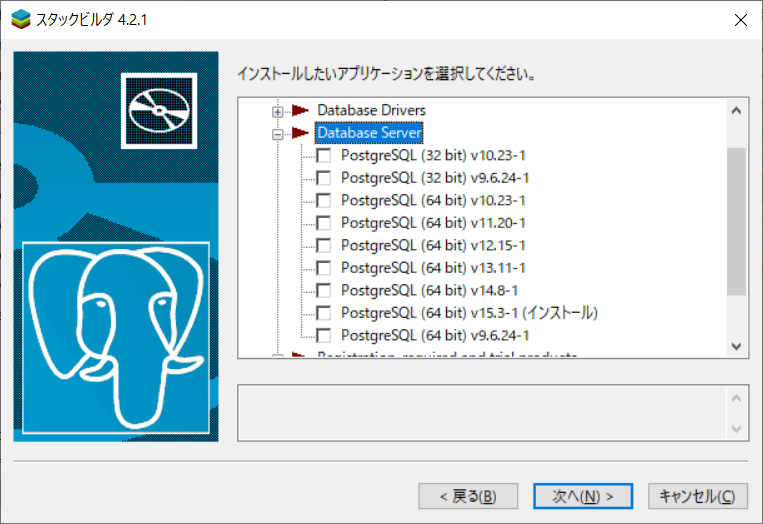Click the < 戻る(B) button
The height and width of the screenshot is (524, 763).
(468, 495)
